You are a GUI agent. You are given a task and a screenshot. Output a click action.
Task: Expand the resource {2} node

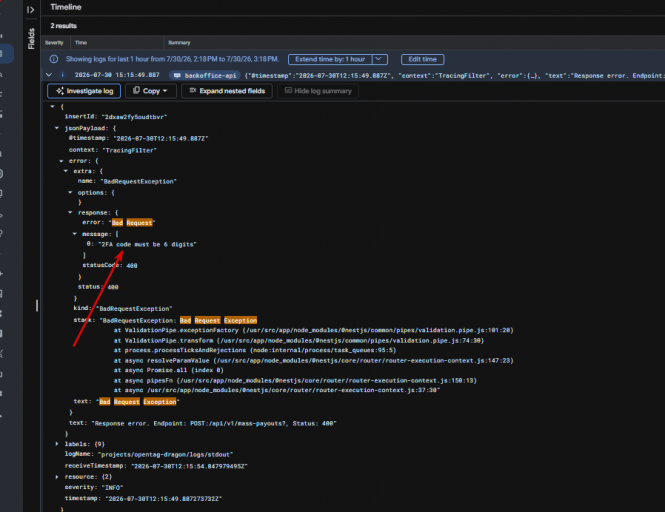57,477
